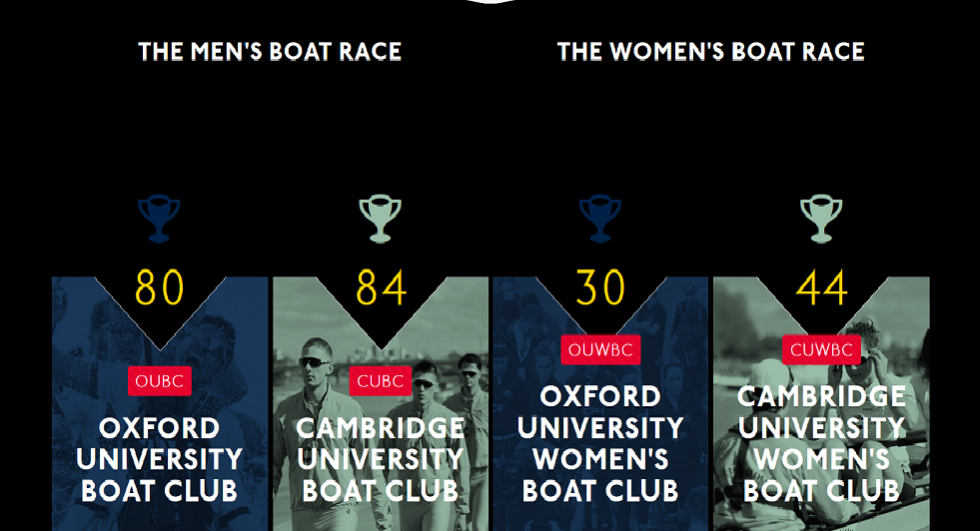The height and width of the screenshot is (531, 980).
Task: Select the red OUWBC badge
Action: [600, 349]
